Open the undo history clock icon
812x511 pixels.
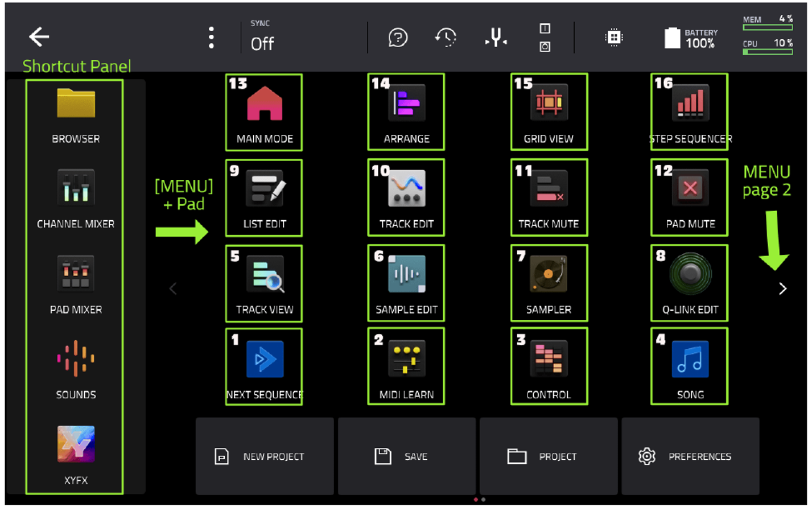(446, 38)
